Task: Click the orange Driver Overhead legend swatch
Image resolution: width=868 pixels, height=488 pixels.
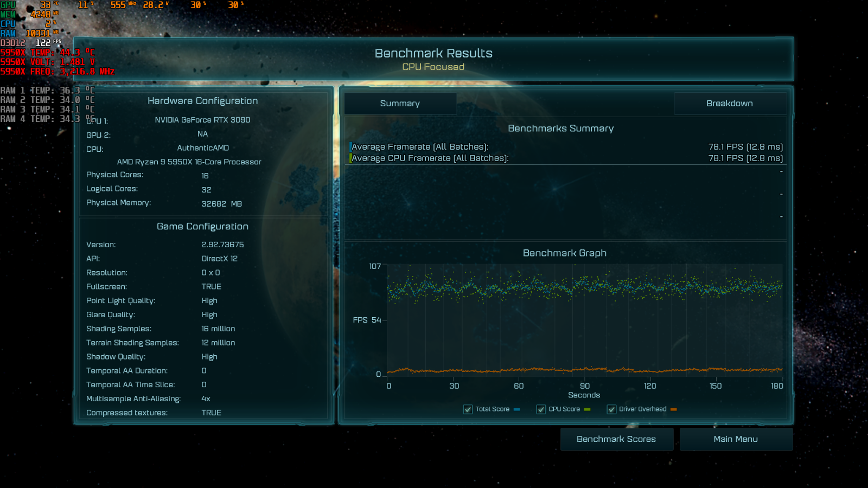Action: [673, 409]
